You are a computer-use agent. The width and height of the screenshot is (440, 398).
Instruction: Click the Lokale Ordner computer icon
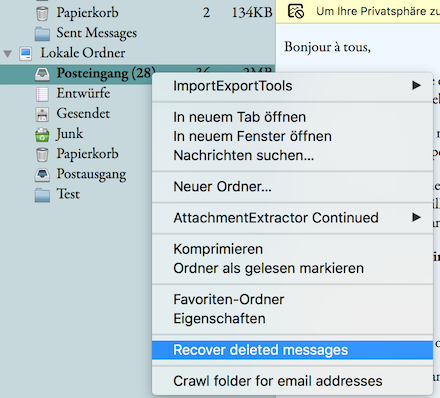(x=26, y=53)
